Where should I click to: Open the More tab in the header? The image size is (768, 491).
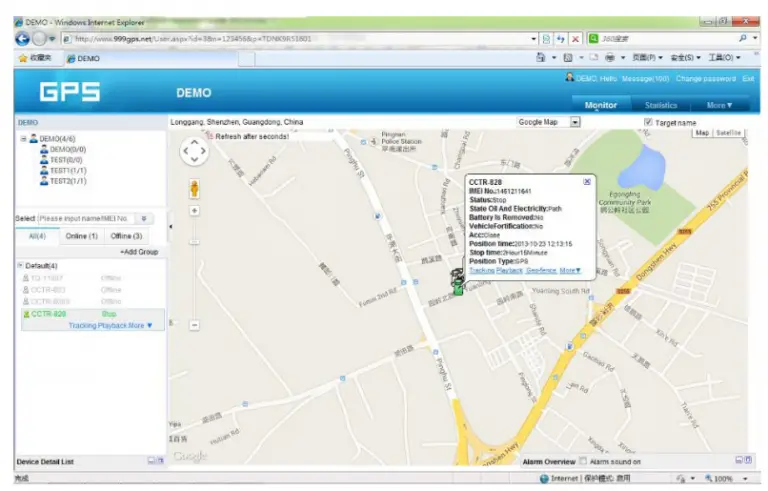(719, 105)
